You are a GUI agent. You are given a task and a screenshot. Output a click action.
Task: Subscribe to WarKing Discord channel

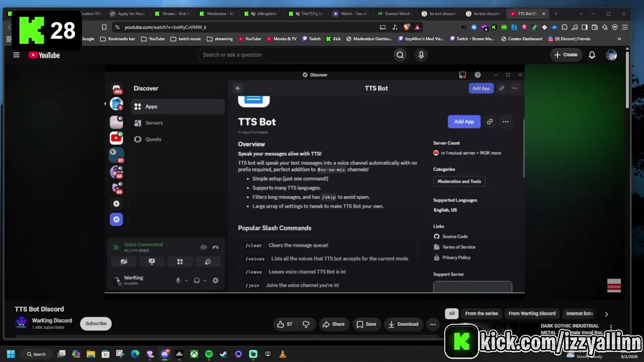click(x=96, y=324)
